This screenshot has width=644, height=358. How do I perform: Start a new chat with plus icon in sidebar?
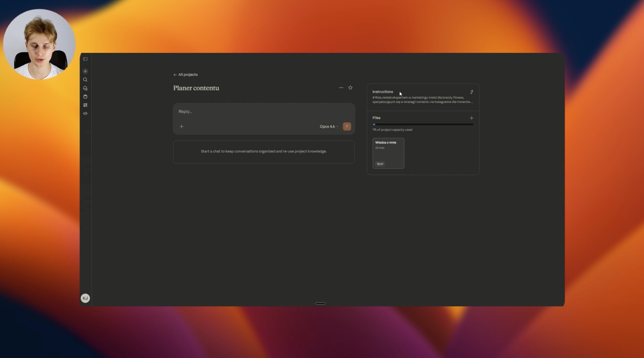85,71
